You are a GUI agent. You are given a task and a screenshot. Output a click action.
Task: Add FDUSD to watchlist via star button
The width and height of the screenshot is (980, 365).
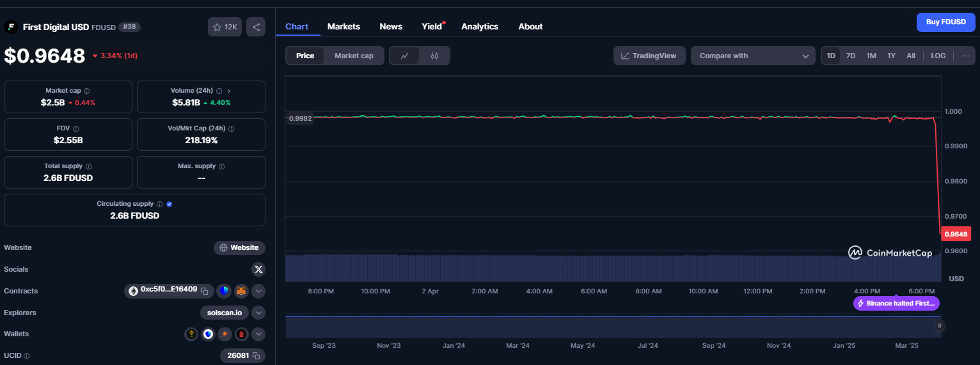click(225, 27)
